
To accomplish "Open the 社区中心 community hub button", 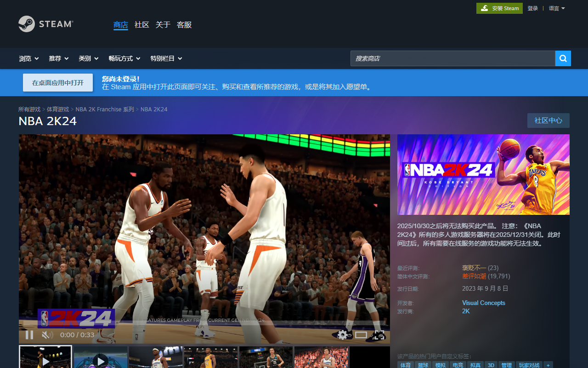I will (x=548, y=121).
